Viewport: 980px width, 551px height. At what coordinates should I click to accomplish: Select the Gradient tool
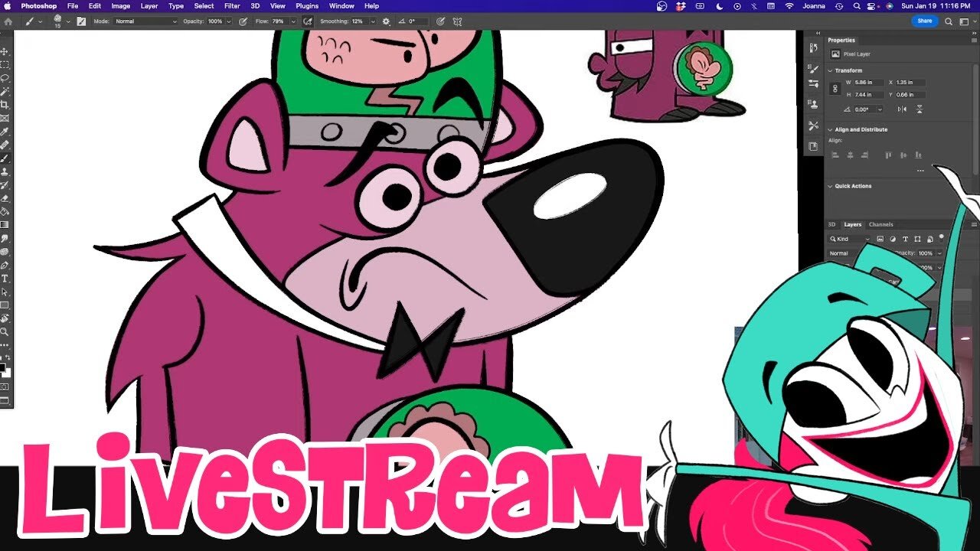pos(5,224)
